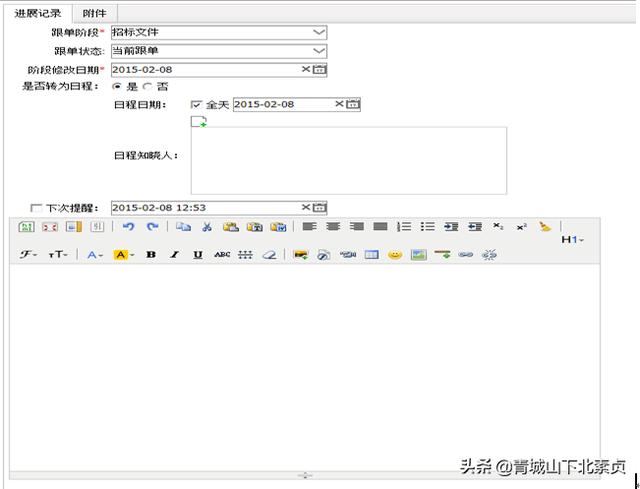Click the add person icon above 日程知晓人 box
Screen dimensions: 640x489
199,122
